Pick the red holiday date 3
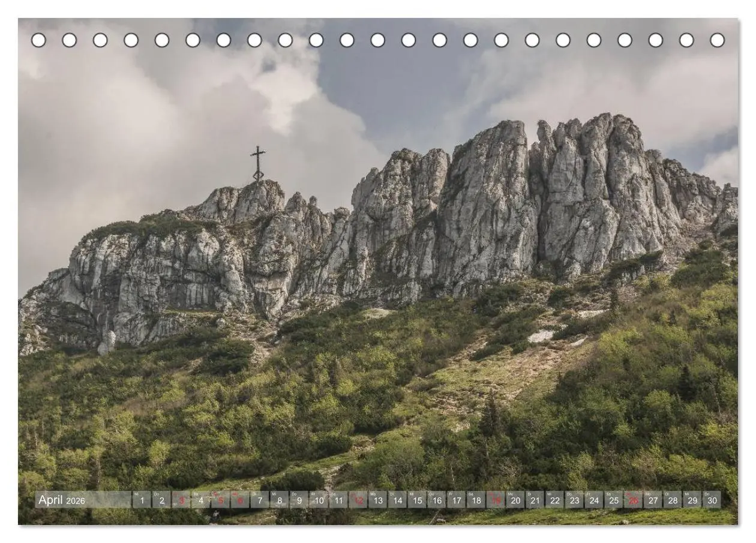This screenshot has width=756, height=543. (x=181, y=500)
